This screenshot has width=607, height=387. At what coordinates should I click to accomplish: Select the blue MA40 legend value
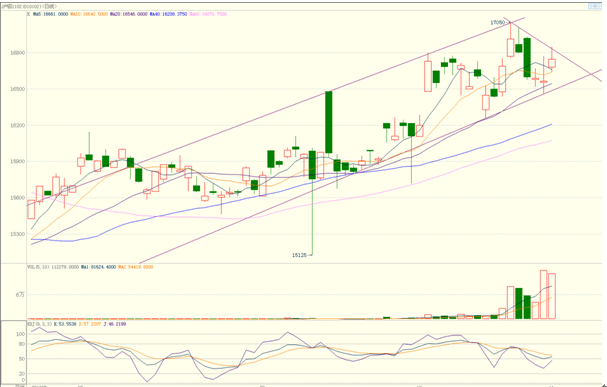(x=168, y=14)
